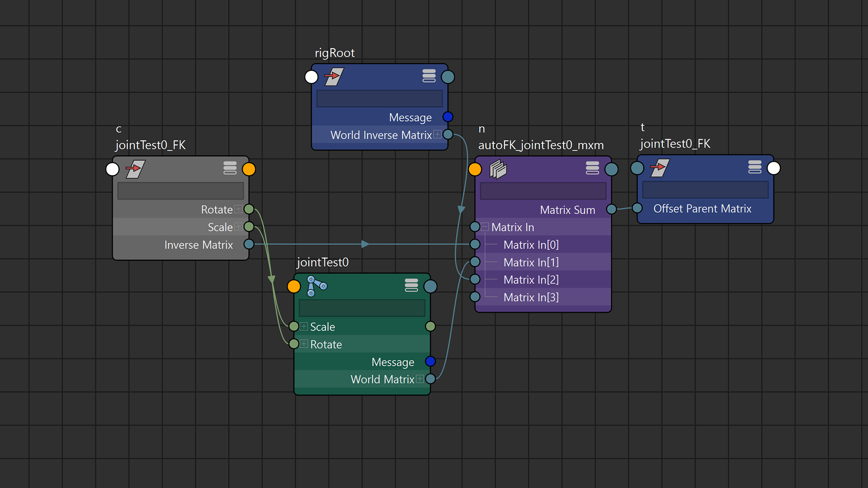868x488 pixels.
Task: Toggle rigRoot node view mode bars icon
Action: click(x=429, y=76)
